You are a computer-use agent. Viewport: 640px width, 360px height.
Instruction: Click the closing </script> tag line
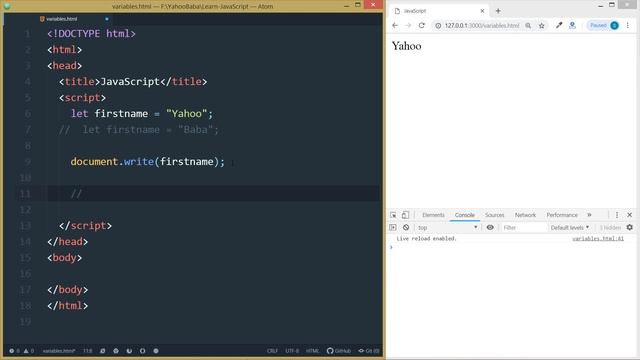coord(85,226)
